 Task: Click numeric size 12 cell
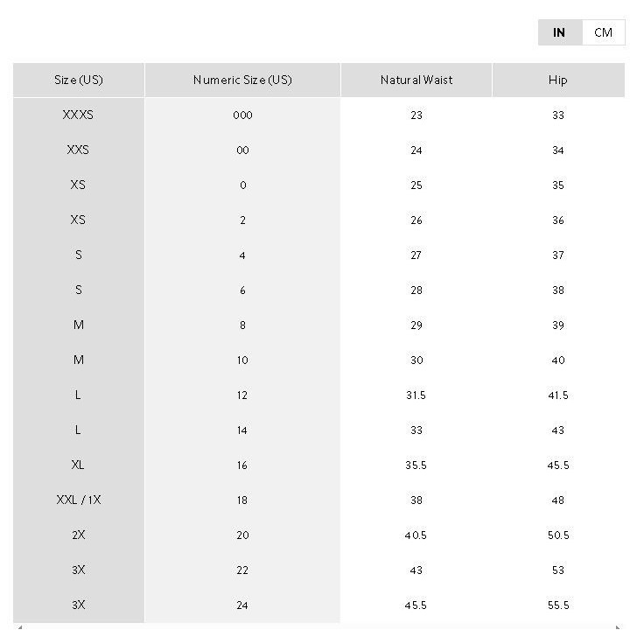coord(242,395)
